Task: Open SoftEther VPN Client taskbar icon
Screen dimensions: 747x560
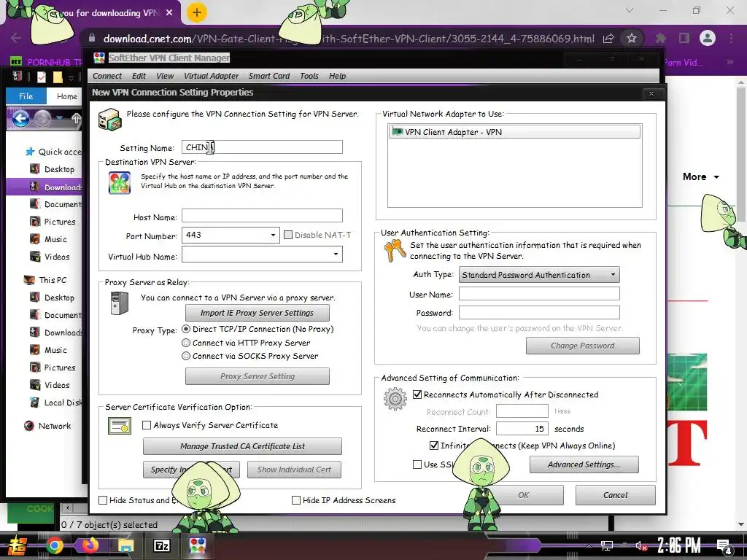Action: pos(197,545)
